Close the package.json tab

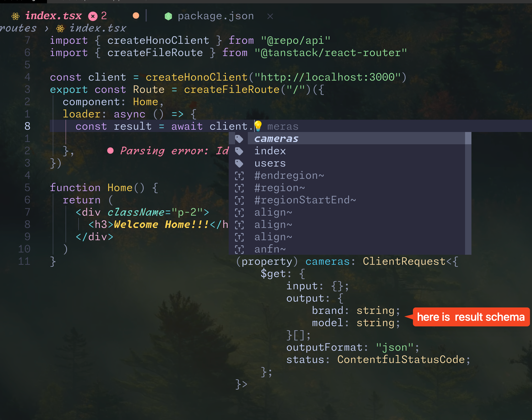click(270, 16)
